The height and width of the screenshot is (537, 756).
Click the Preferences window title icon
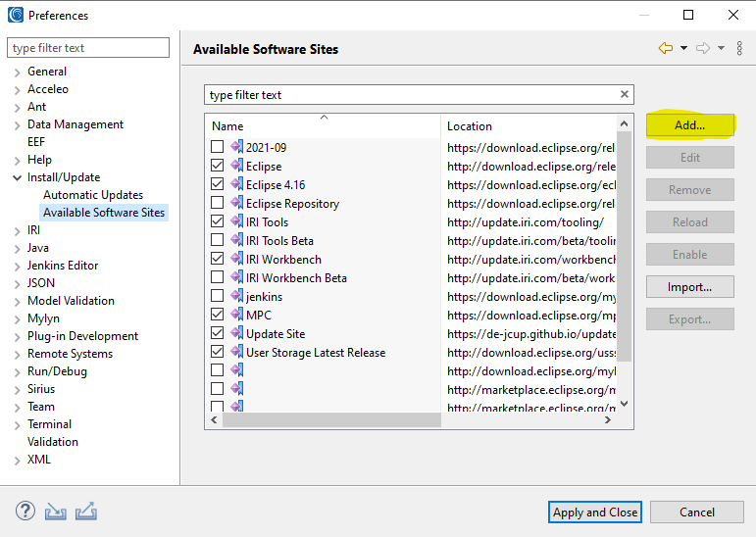(16, 15)
